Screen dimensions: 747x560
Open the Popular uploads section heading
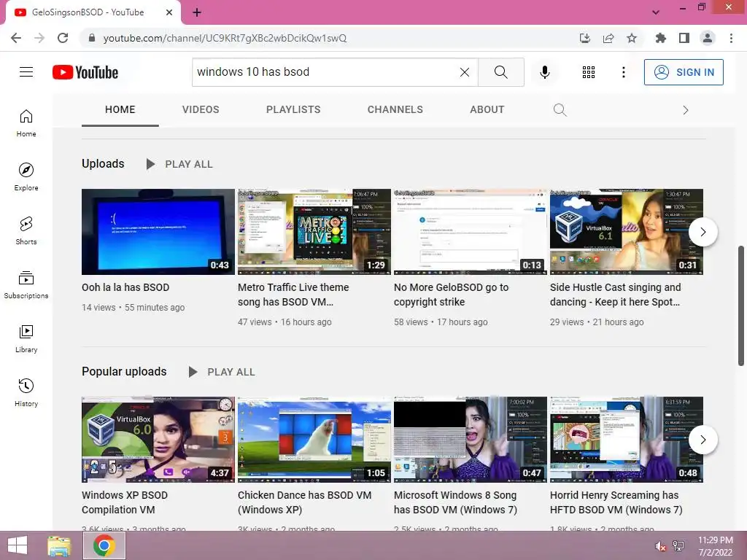[124, 371]
